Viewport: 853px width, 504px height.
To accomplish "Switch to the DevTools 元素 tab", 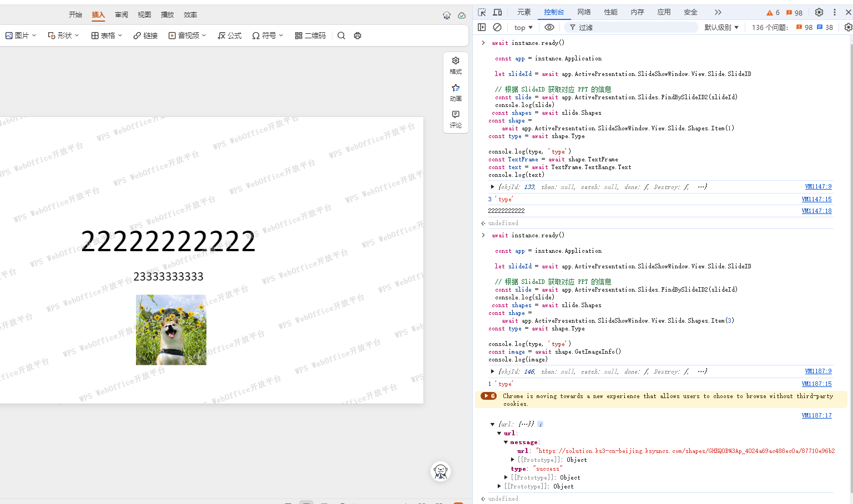I will coord(524,12).
